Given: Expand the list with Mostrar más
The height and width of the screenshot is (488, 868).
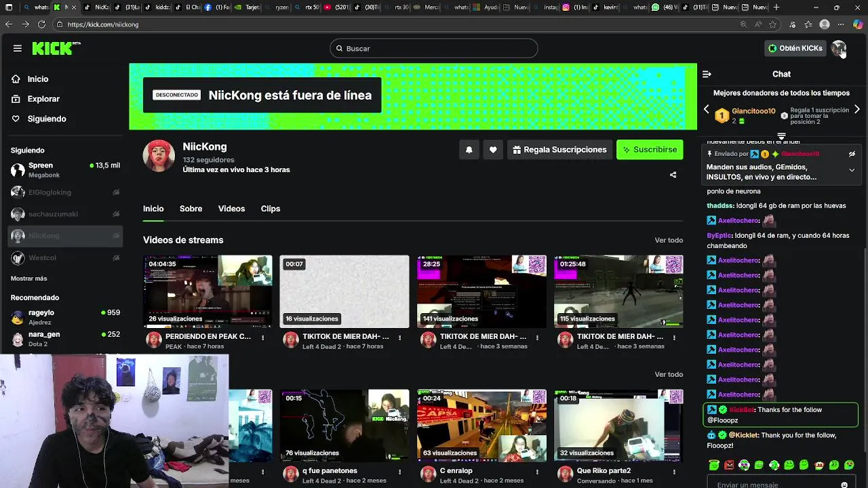Looking at the screenshot, I should click(x=28, y=279).
